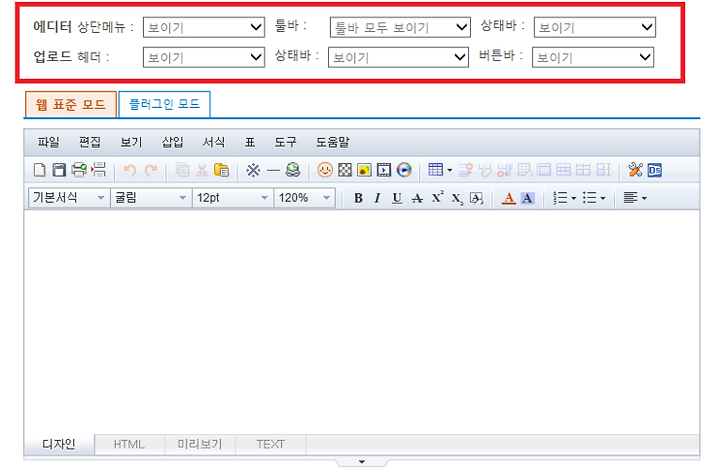Select the 미리보기 preview tab
Image resolution: width=720 pixels, height=468 pixels.
point(200,445)
